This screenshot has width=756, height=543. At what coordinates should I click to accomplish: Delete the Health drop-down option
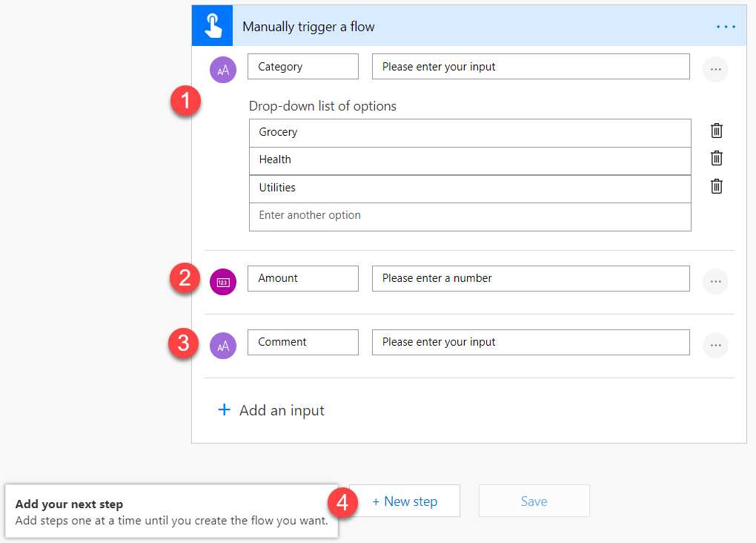[x=717, y=159]
